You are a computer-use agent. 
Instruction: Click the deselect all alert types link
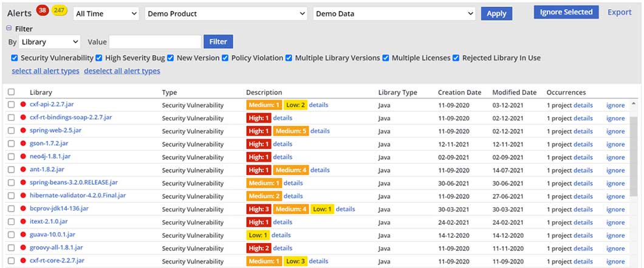(122, 71)
